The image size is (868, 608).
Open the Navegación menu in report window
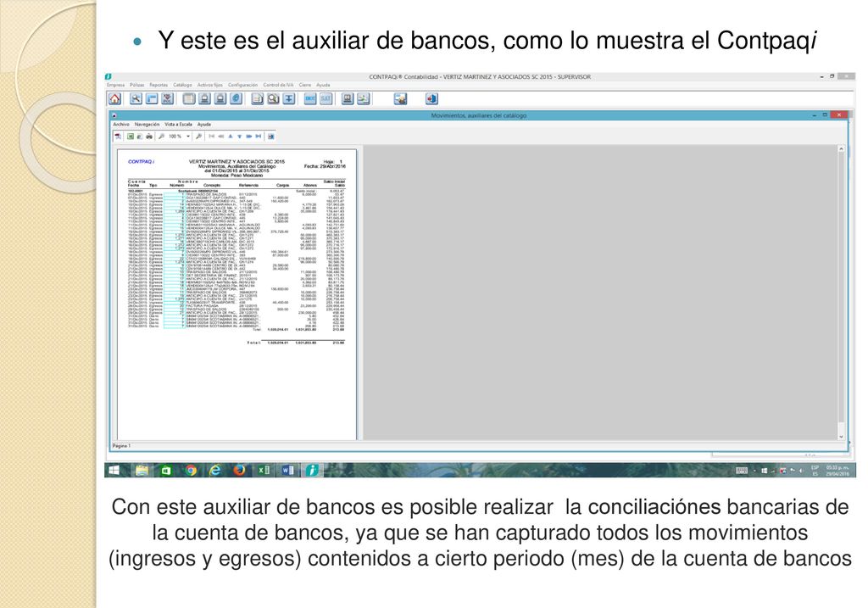(147, 124)
